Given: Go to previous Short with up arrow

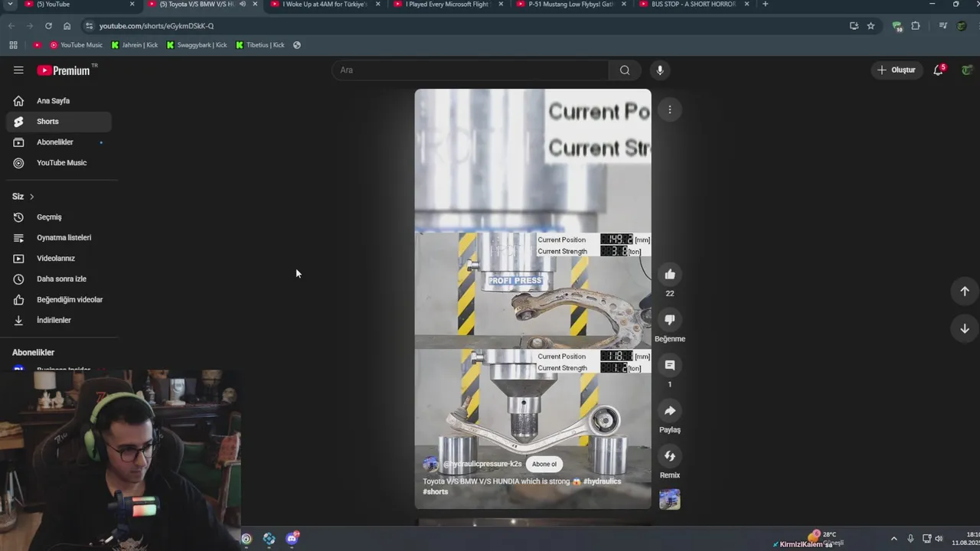Looking at the screenshot, I should tap(965, 291).
